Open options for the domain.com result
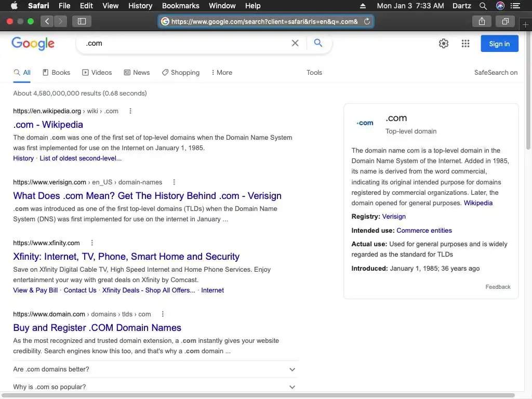The image size is (532, 399). pos(163,314)
